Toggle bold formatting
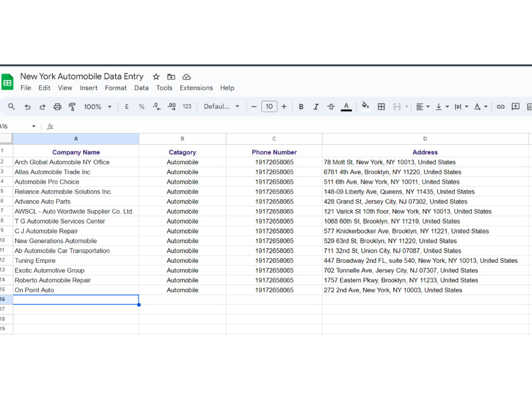Screen dimensions: 532x399 coord(301,106)
